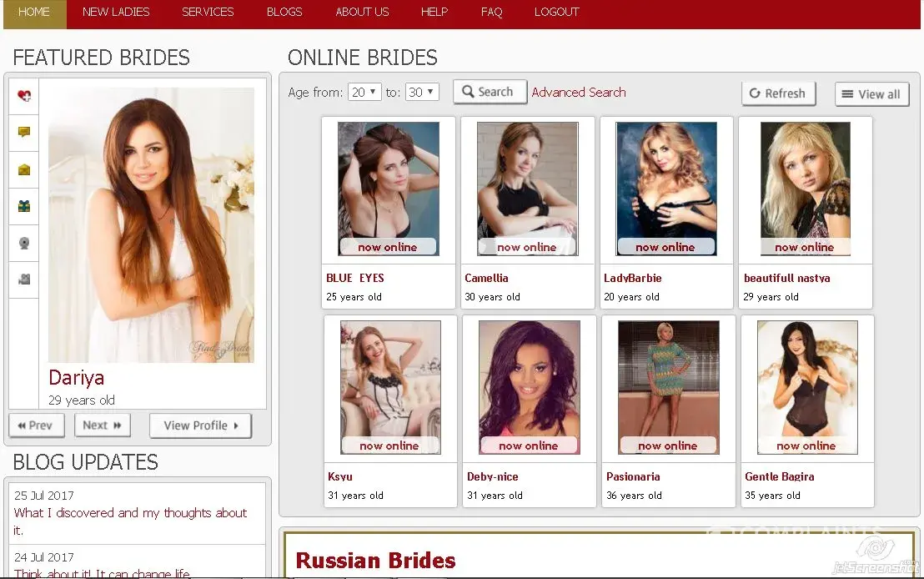Click the View all button
The width and height of the screenshot is (924, 579).
coord(871,94)
